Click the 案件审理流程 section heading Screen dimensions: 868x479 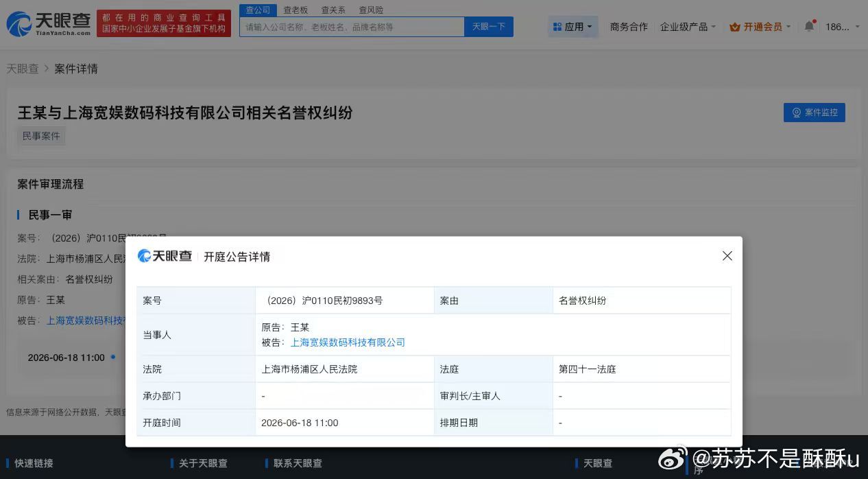pos(50,184)
